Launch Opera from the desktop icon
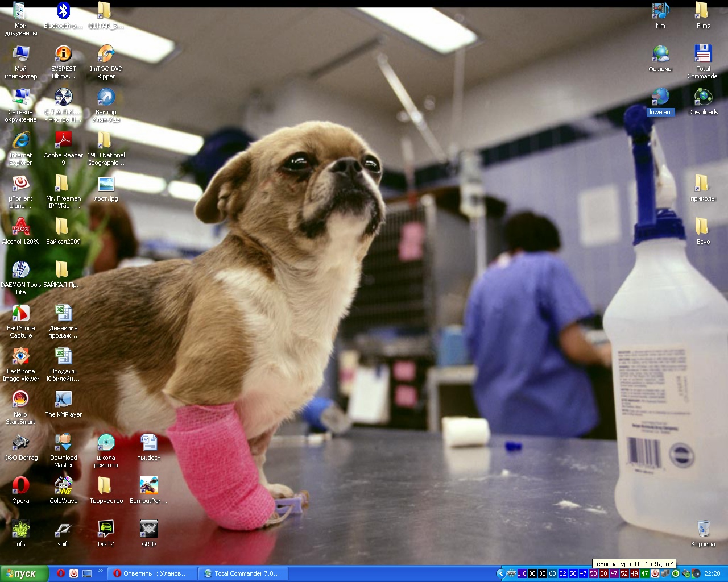The image size is (728, 582). (20, 490)
